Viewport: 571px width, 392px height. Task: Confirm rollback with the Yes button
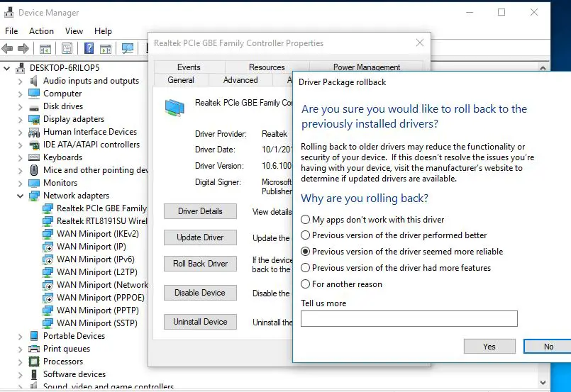489,347
